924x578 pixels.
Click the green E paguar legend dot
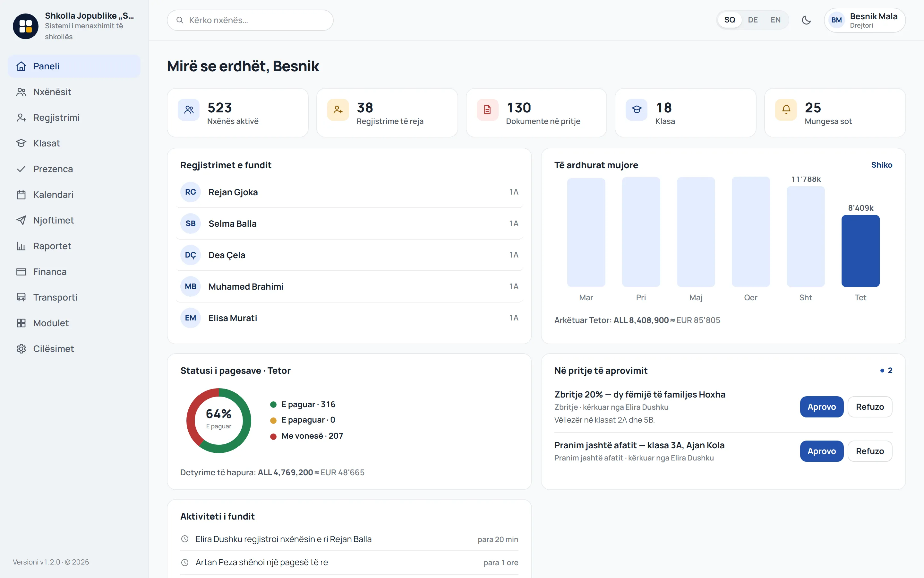pos(273,405)
